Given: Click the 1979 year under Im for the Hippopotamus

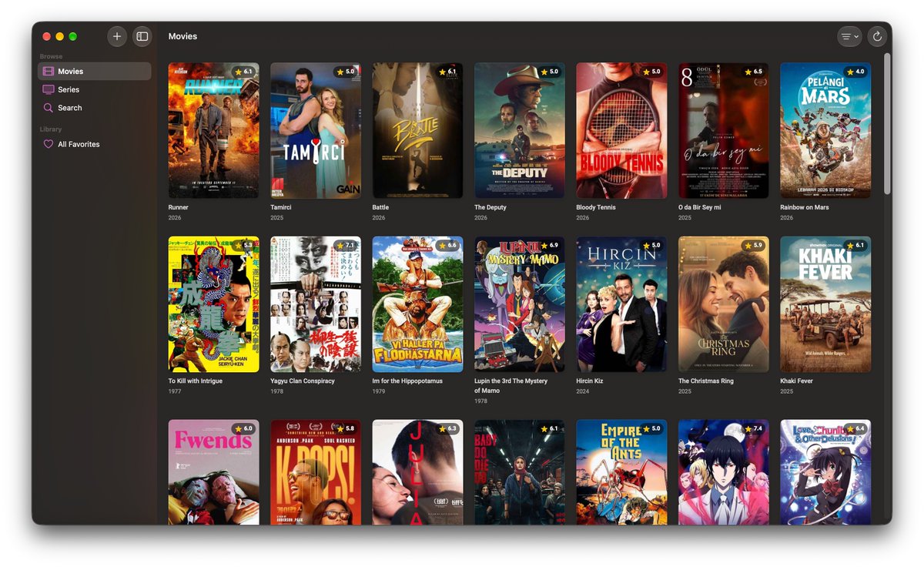Looking at the screenshot, I should [x=379, y=392].
